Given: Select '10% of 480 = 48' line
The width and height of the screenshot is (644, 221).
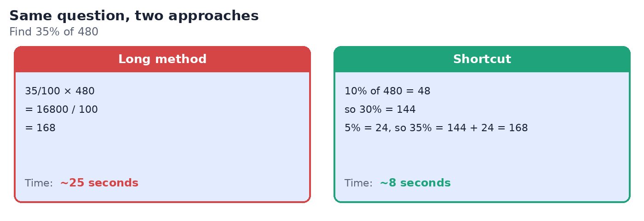Looking at the screenshot, I should pos(387,91).
